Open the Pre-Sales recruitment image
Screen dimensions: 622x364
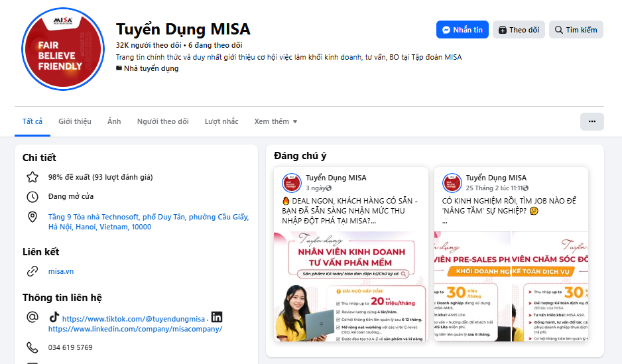(x=472, y=286)
